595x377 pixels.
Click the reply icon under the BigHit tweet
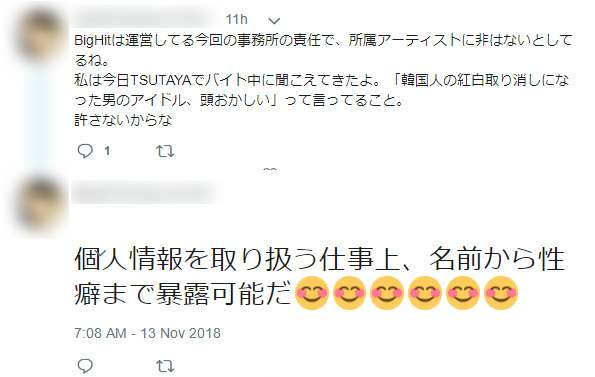(x=85, y=151)
